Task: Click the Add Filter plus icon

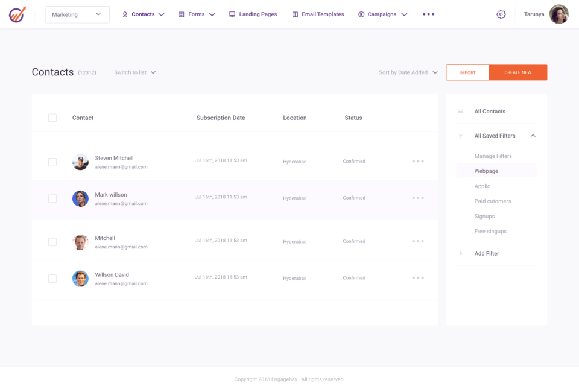Action: pyautogui.click(x=461, y=253)
